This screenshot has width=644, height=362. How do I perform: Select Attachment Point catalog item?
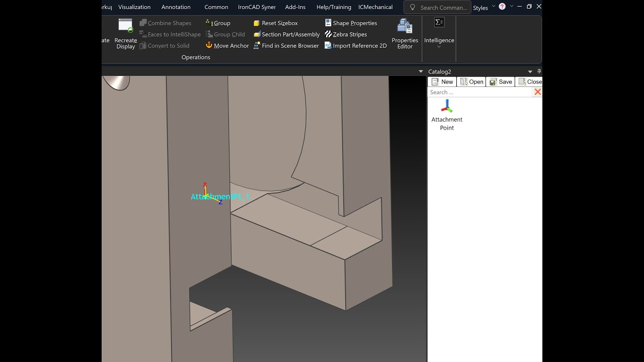tap(447, 115)
